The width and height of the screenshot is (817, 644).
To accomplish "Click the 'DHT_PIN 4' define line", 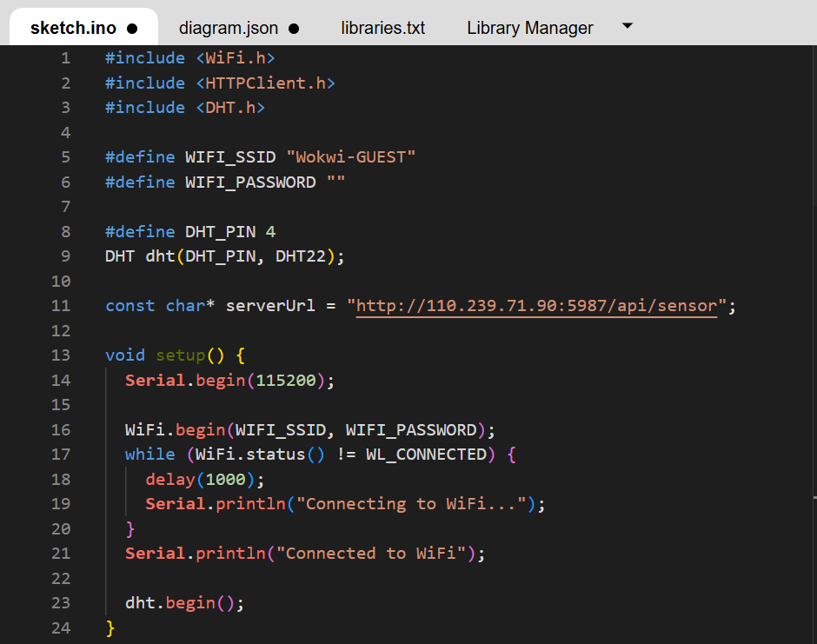I will click(x=190, y=231).
